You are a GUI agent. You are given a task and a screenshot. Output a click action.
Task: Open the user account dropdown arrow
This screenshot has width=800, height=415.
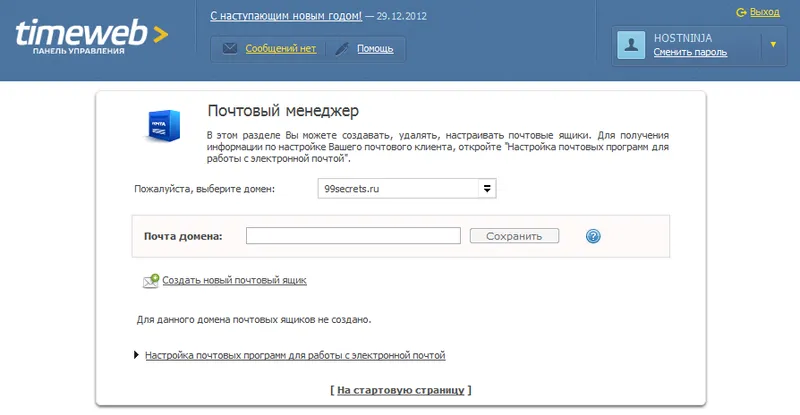click(773, 45)
